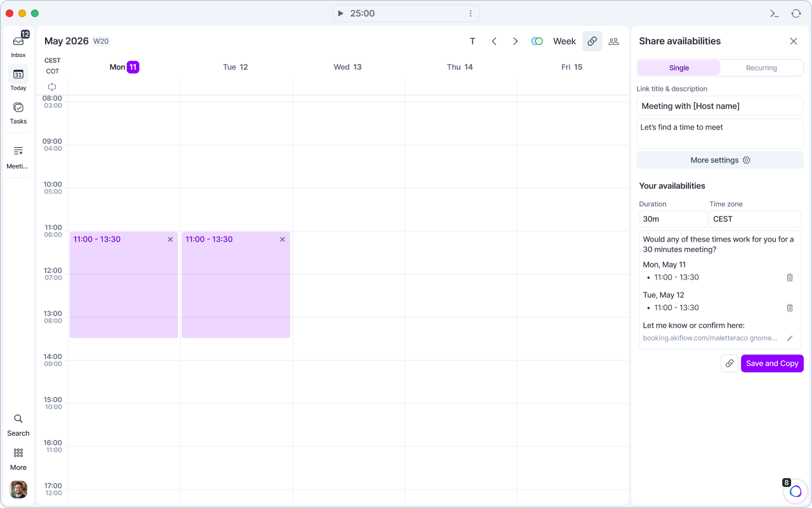Jump to today with T button
812x508 pixels.
coord(473,41)
